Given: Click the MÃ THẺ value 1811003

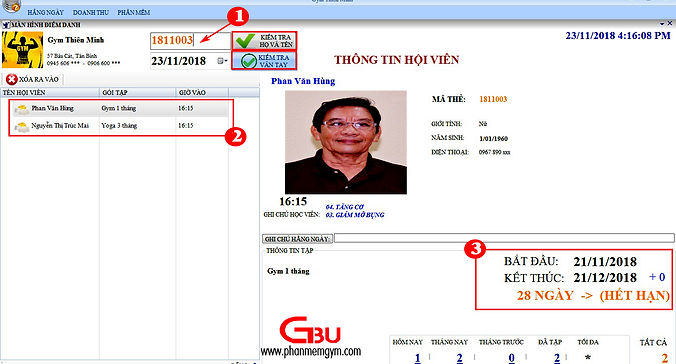Looking at the screenshot, I should (x=493, y=99).
